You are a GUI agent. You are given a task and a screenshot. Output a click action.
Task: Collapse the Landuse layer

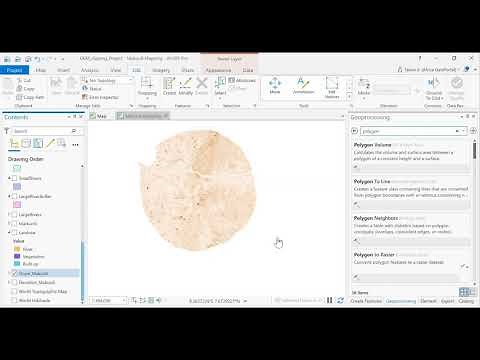click(9, 232)
